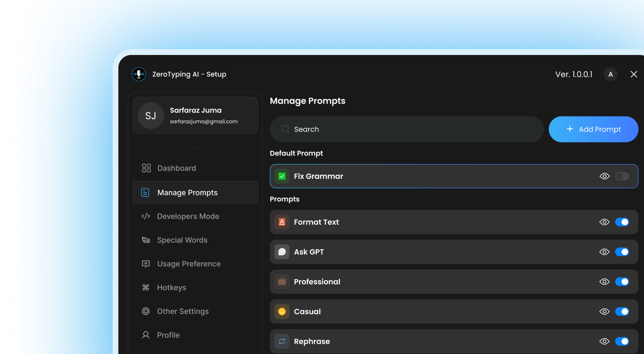The height and width of the screenshot is (354, 644).
Task: Click the Ver. 1.0.0.1 version label
Action: 574,74
